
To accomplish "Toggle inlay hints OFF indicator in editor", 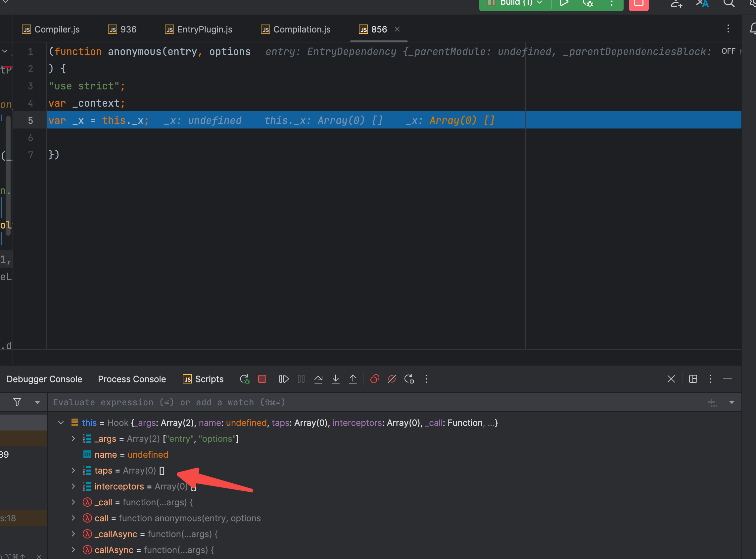I will click(x=728, y=51).
